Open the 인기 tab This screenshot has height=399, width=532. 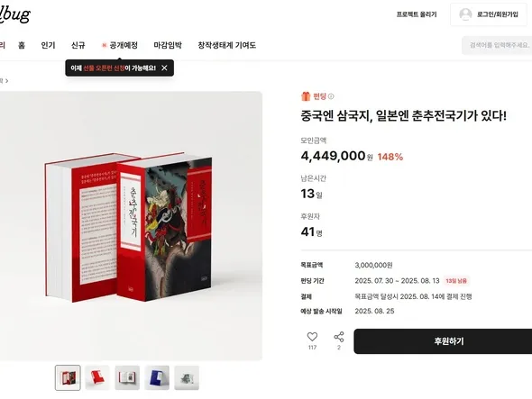[x=48, y=45]
